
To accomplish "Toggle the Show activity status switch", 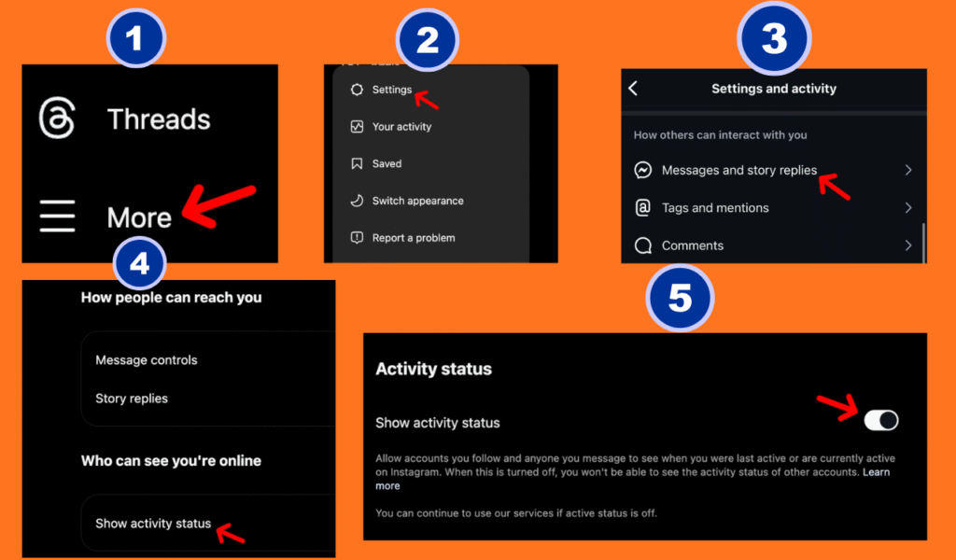I will click(x=880, y=421).
